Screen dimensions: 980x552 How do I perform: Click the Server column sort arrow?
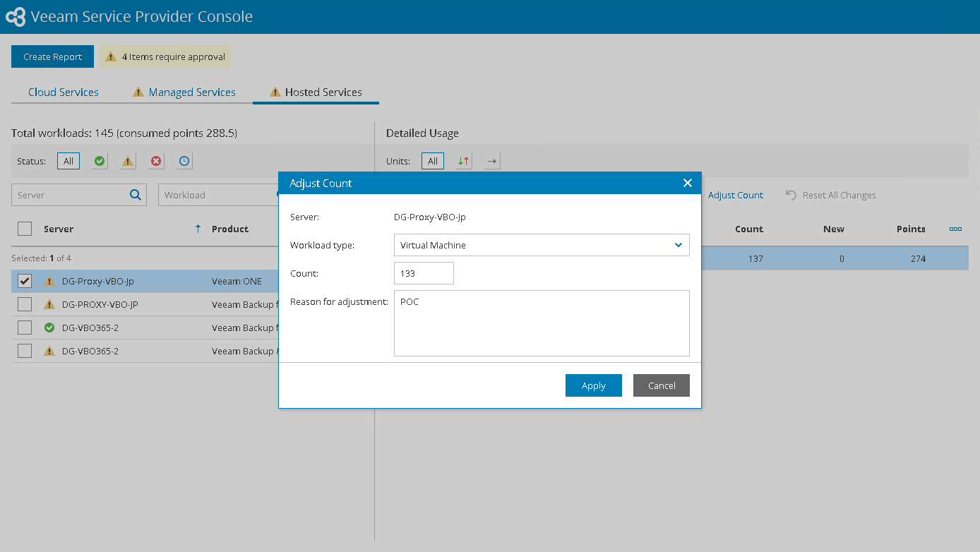(x=198, y=229)
